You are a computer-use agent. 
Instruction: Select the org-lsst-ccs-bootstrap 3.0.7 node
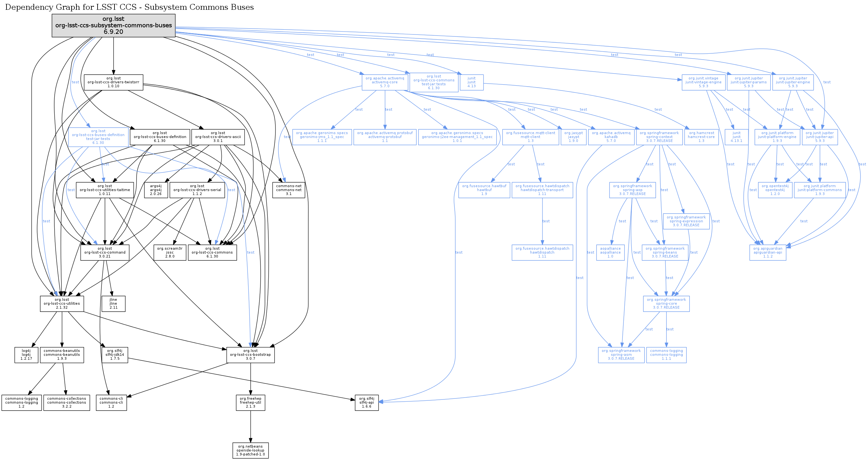(250, 355)
